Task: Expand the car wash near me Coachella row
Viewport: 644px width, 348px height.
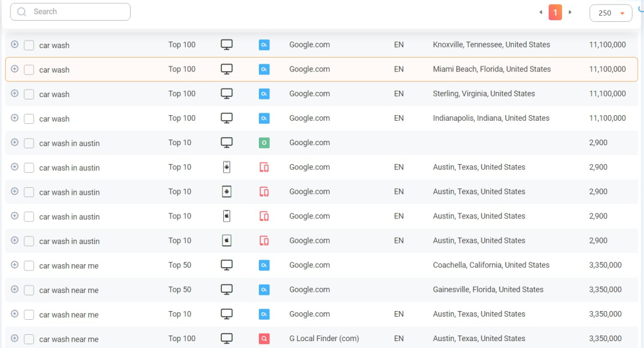Action: (x=14, y=265)
